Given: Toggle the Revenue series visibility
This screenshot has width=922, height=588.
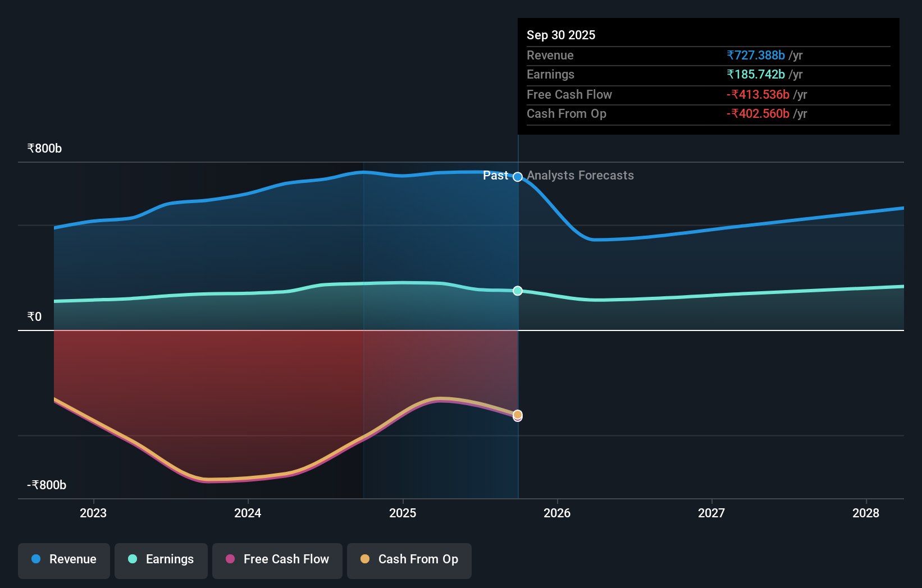Looking at the screenshot, I should point(63,559).
